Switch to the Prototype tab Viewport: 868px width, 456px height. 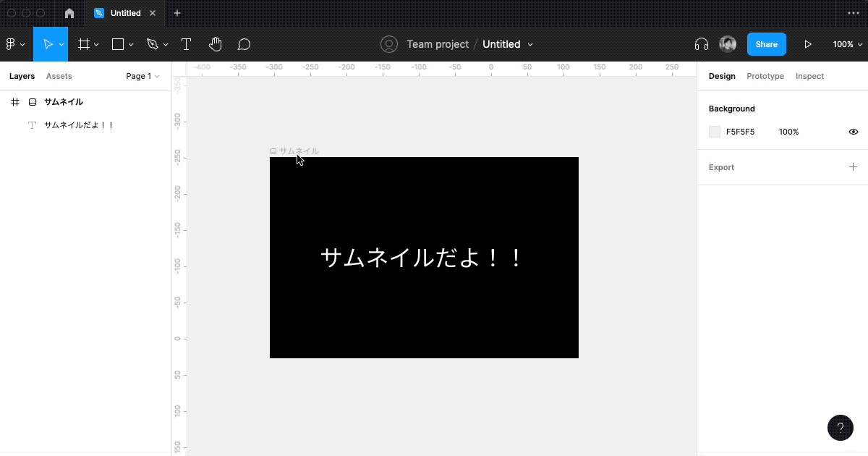(765, 76)
